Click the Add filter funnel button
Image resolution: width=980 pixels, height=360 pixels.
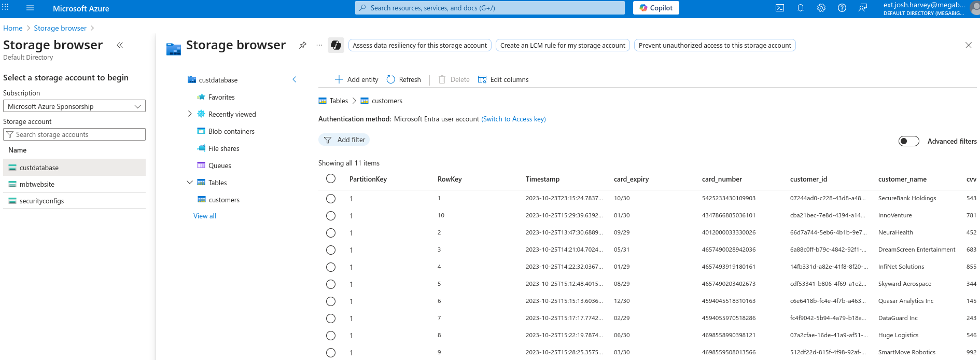coord(344,140)
